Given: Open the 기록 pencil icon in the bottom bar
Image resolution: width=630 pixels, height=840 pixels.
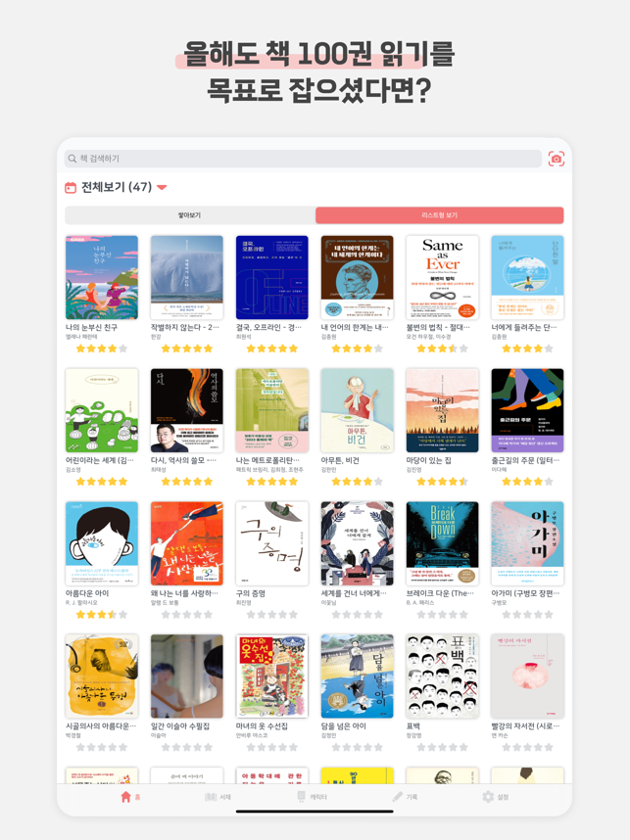Looking at the screenshot, I should [x=398, y=797].
